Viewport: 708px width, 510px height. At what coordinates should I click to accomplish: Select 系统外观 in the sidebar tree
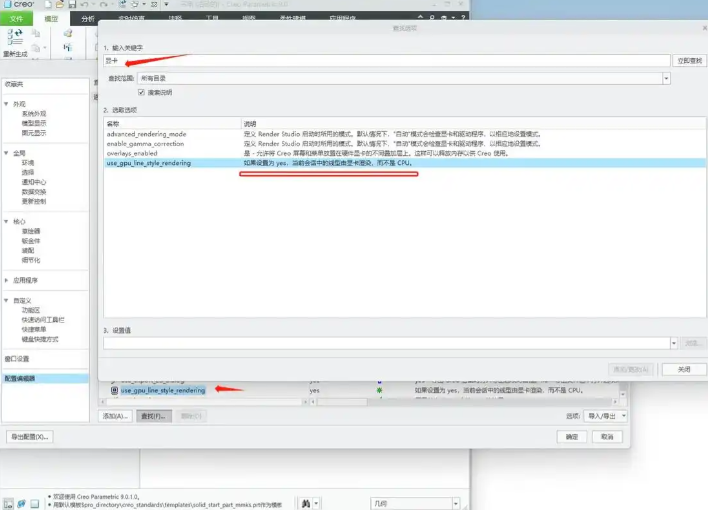pos(33,113)
